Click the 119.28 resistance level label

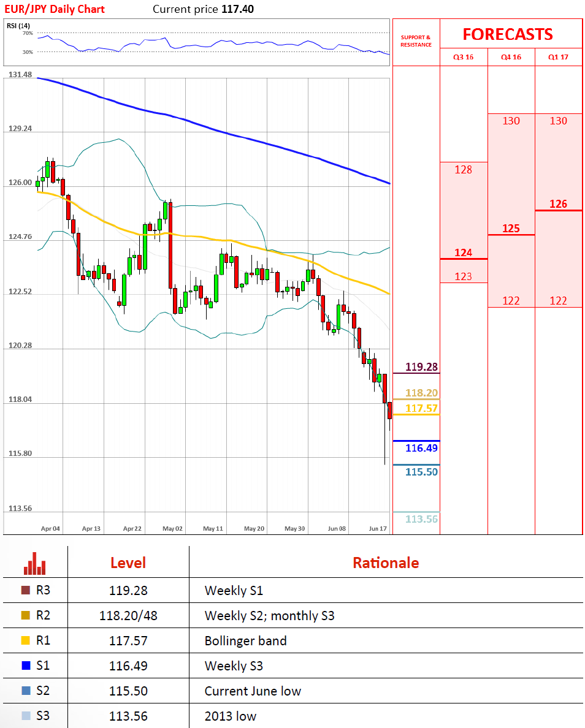[421, 367]
